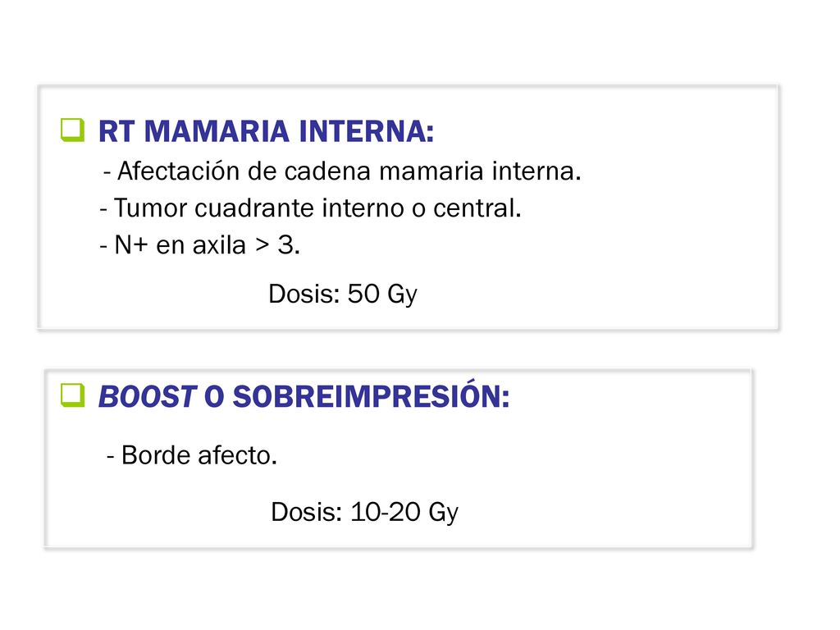
Task: Click the line Afectación de cadena mamaria interna
Action: tap(342, 171)
